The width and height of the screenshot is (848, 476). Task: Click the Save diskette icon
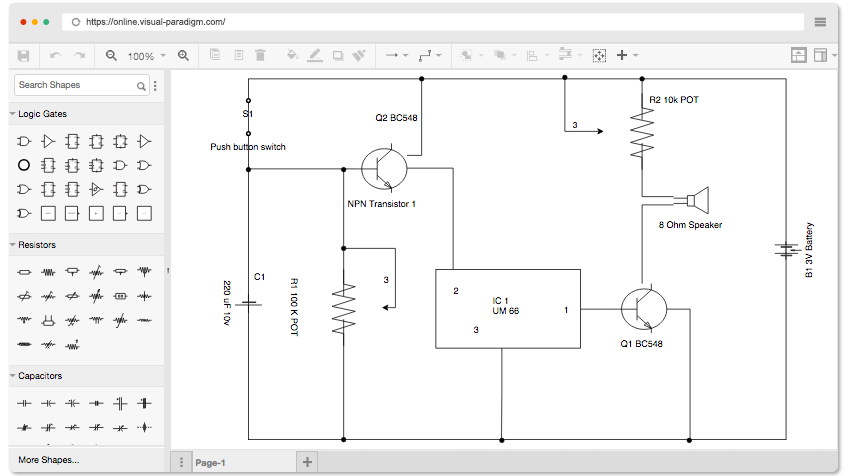pos(23,56)
